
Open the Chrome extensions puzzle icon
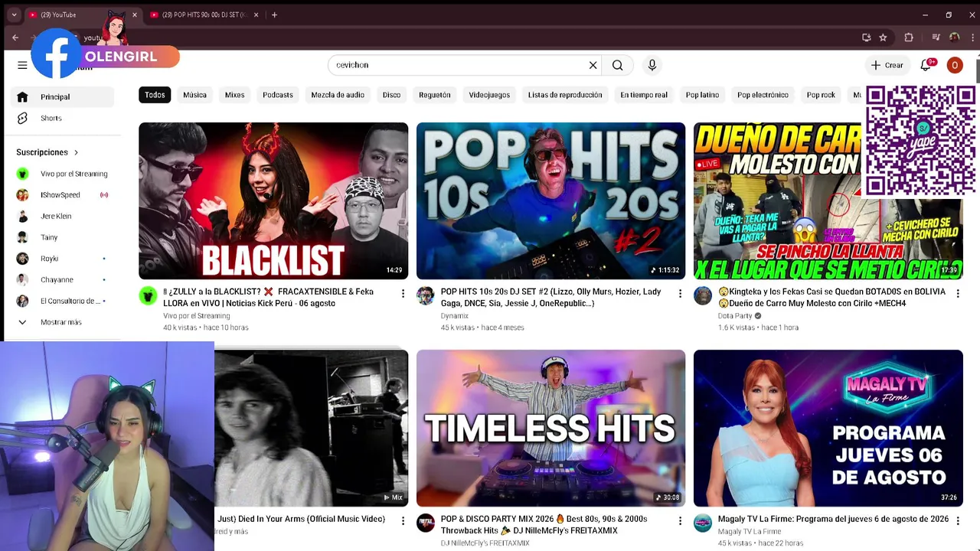click(x=909, y=37)
